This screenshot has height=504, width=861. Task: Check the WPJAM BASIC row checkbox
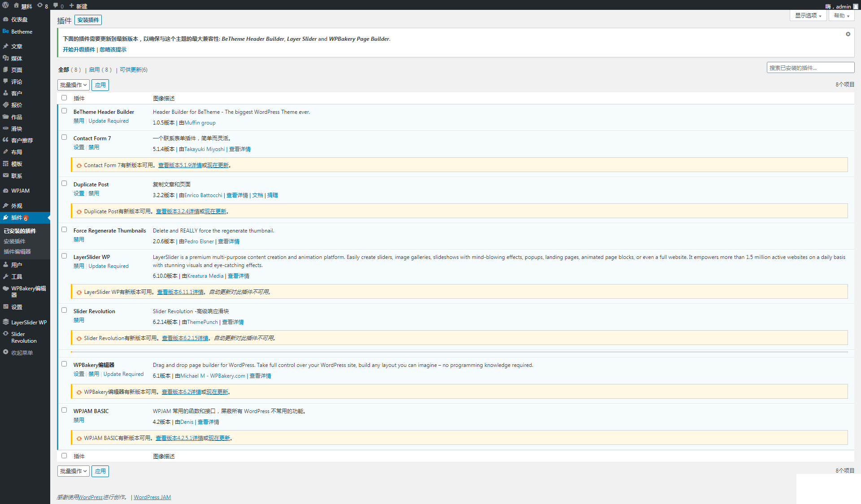[x=64, y=410]
